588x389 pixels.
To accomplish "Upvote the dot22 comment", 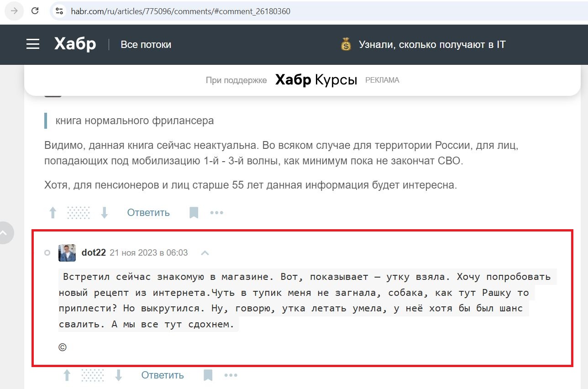I will (x=67, y=375).
